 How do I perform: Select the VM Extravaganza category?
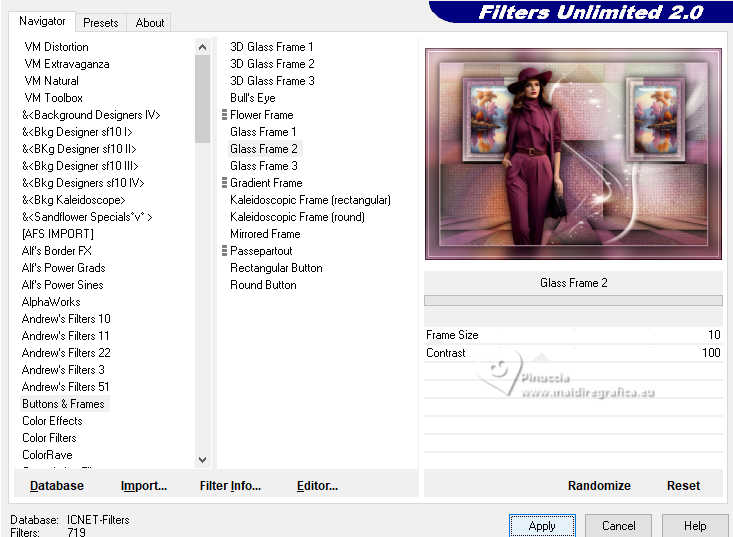click(x=67, y=64)
